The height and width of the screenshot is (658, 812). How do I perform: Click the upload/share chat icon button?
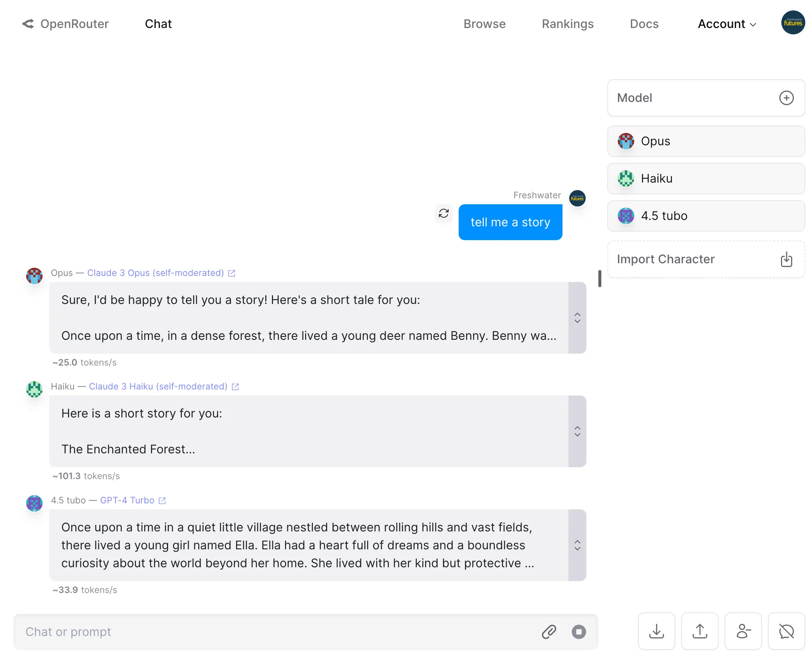700,631
